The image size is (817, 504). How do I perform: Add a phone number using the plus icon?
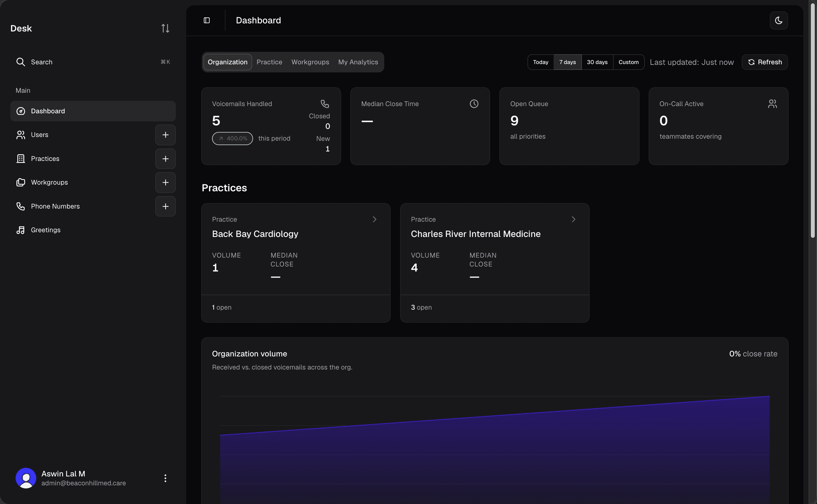click(166, 206)
